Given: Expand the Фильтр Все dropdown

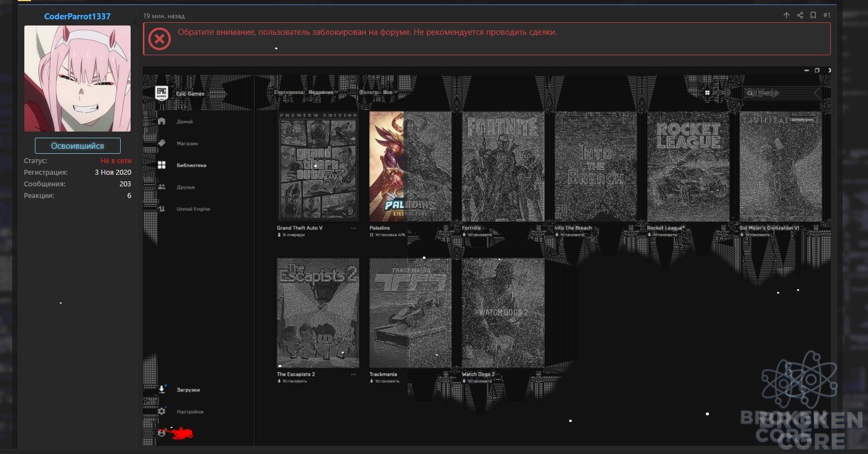Looking at the screenshot, I should pos(378,92).
